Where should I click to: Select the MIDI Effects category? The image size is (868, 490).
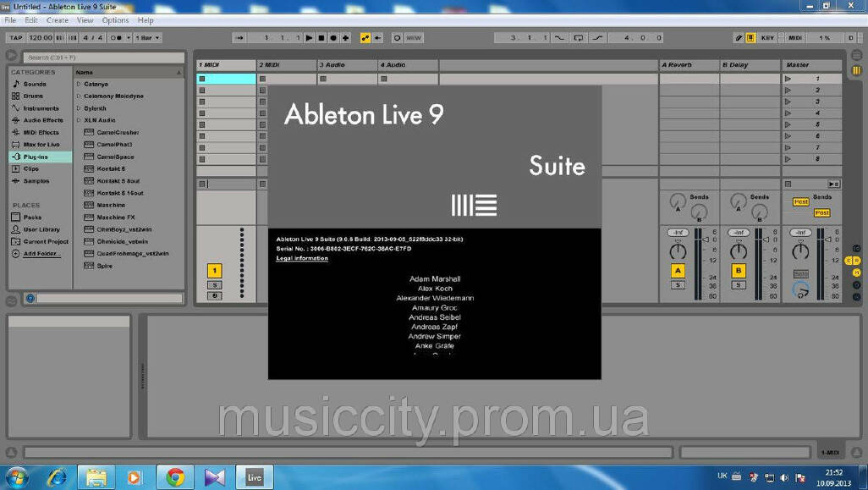[40, 132]
